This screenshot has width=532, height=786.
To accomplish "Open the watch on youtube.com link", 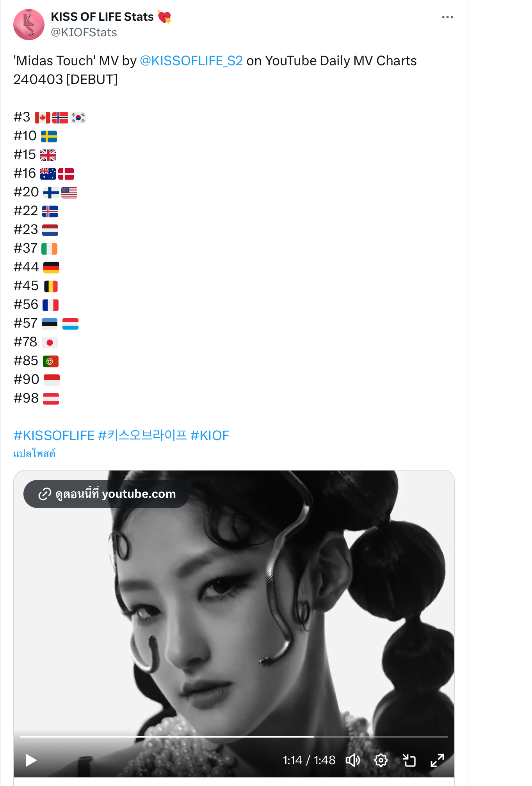I will click(x=106, y=494).
